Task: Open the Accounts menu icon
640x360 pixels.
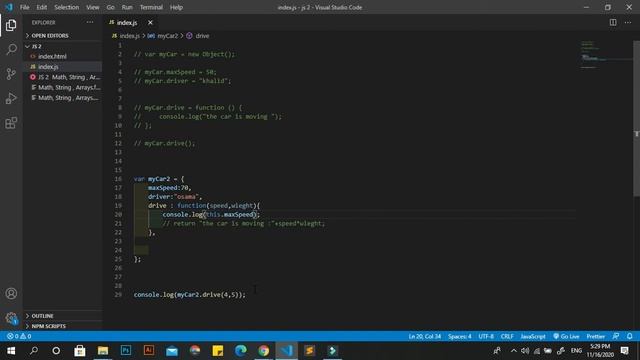Action: tap(11, 293)
